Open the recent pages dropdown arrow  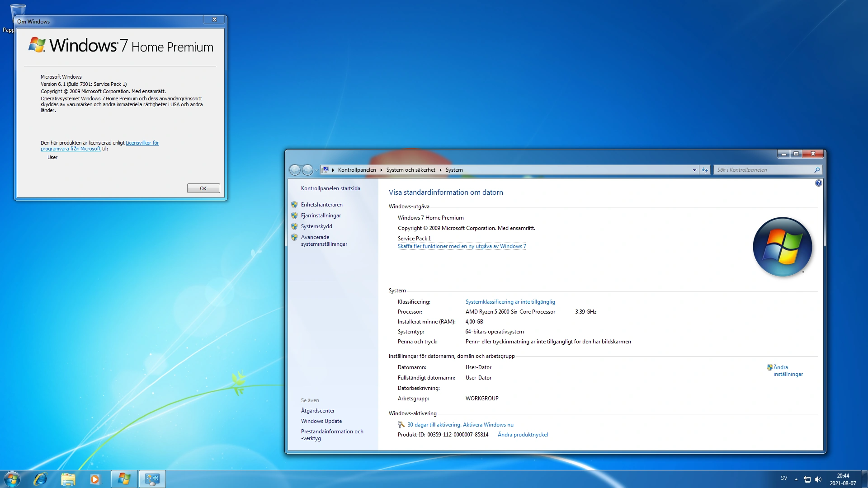tap(316, 170)
